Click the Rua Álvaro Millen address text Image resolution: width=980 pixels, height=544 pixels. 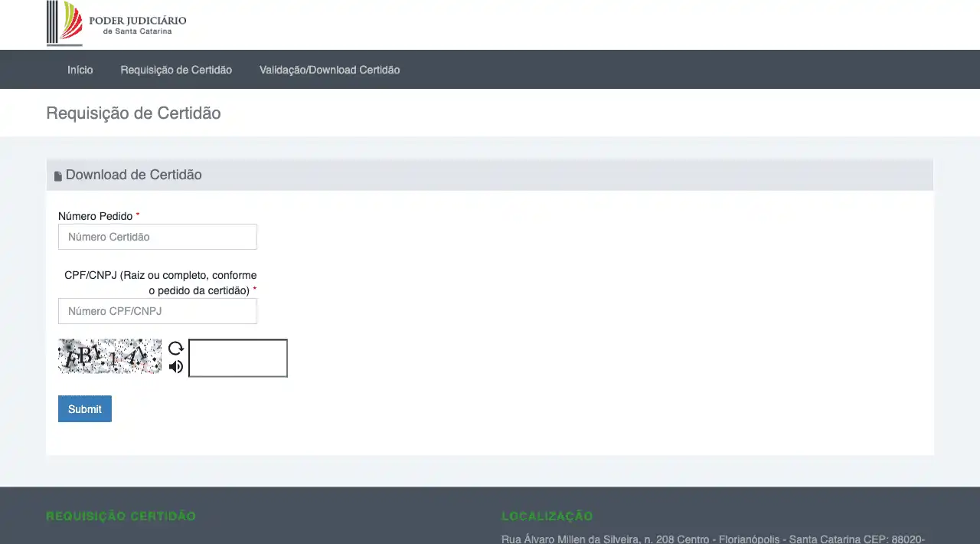point(712,539)
